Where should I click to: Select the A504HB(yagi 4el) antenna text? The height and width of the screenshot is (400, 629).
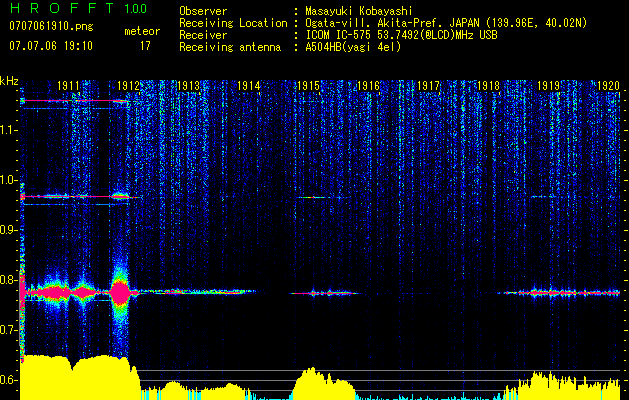coord(353,47)
